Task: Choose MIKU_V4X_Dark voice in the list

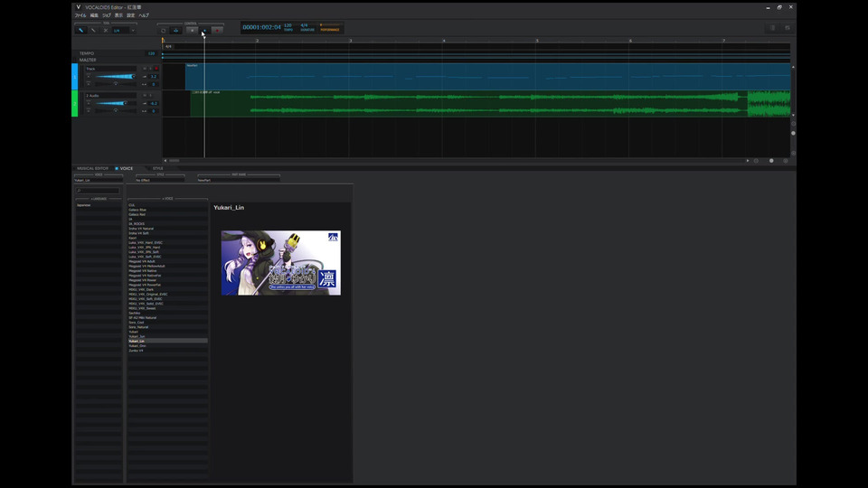Action: [141, 289]
